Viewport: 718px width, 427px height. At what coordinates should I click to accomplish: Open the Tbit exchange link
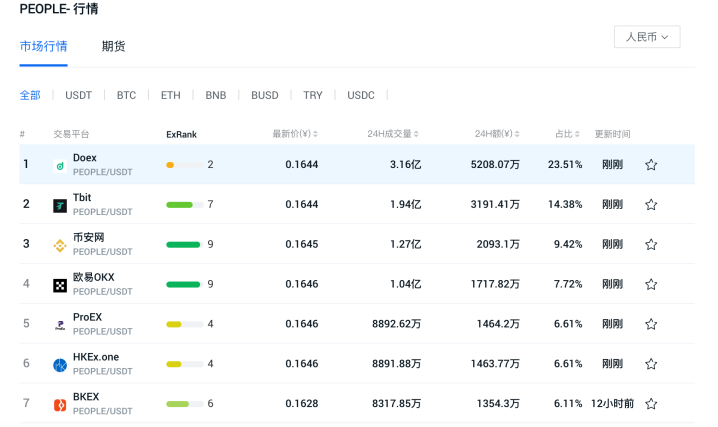point(82,198)
